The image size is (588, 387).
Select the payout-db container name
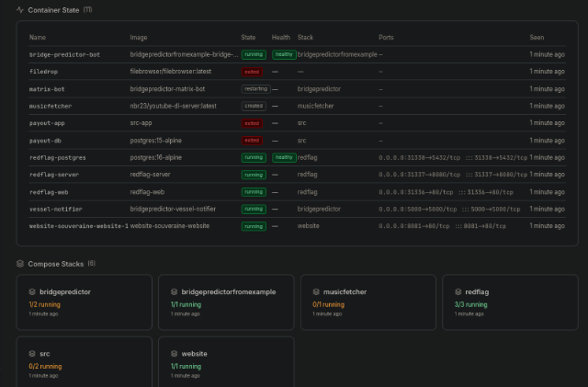pyautogui.click(x=45, y=141)
